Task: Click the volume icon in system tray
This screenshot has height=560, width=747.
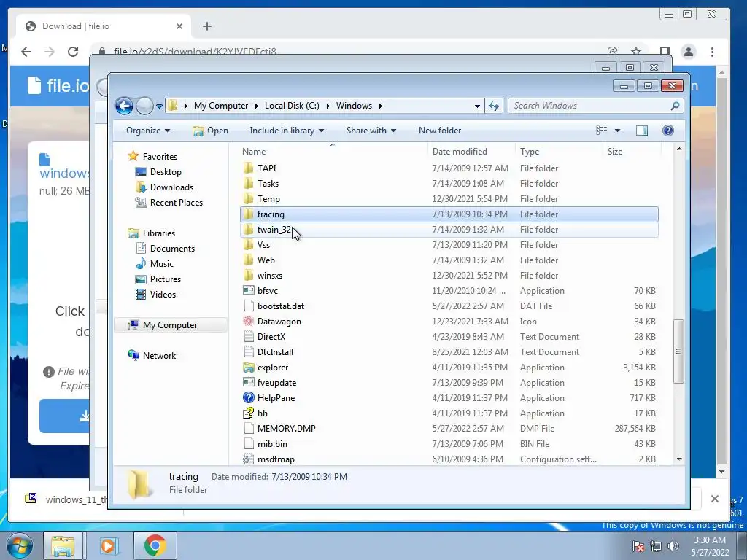Action: coord(673,546)
